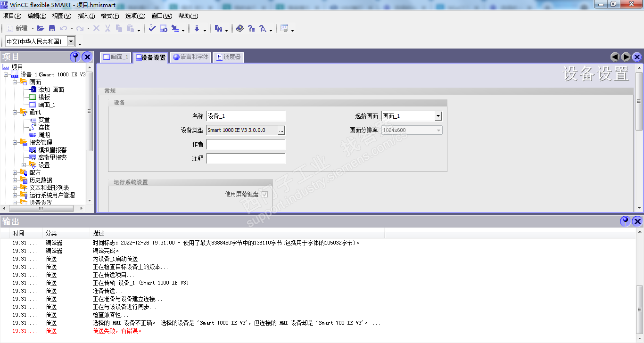The image size is (644, 343).
Task: Open the New (新建) dropdown arrow
Action: click(33, 28)
